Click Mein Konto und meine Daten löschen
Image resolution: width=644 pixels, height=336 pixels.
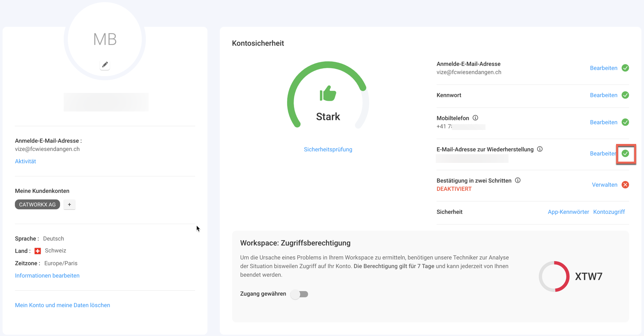62,305
